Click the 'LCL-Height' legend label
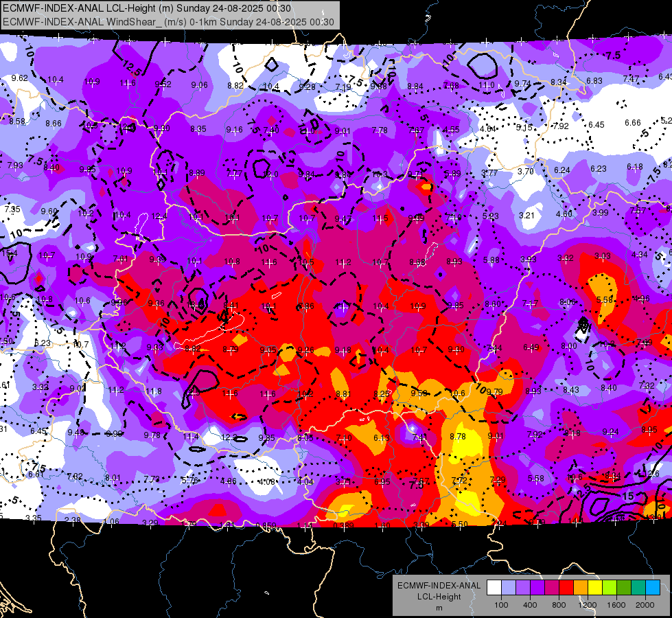The height and width of the screenshot is (618, 672). (439, 597)
